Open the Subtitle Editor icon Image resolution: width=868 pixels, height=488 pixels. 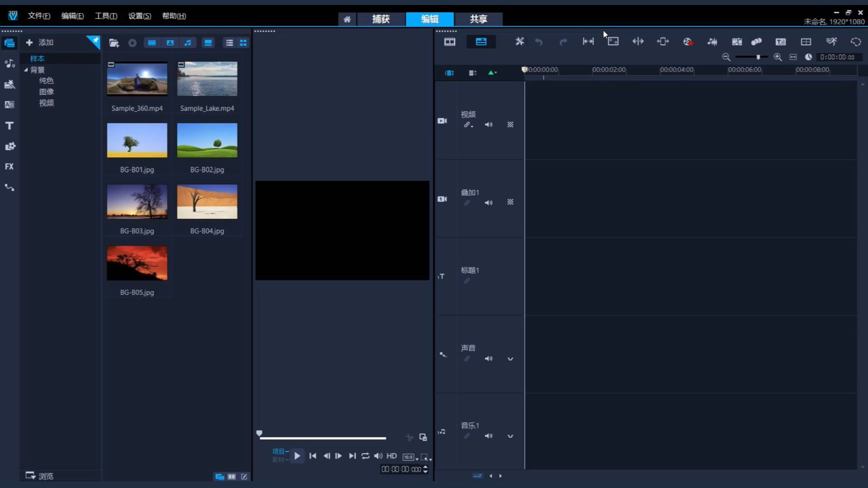tap(781, 42)
